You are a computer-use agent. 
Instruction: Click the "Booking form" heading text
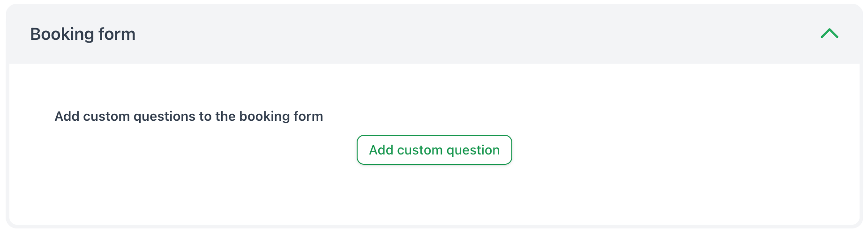[x=82, y=34]
